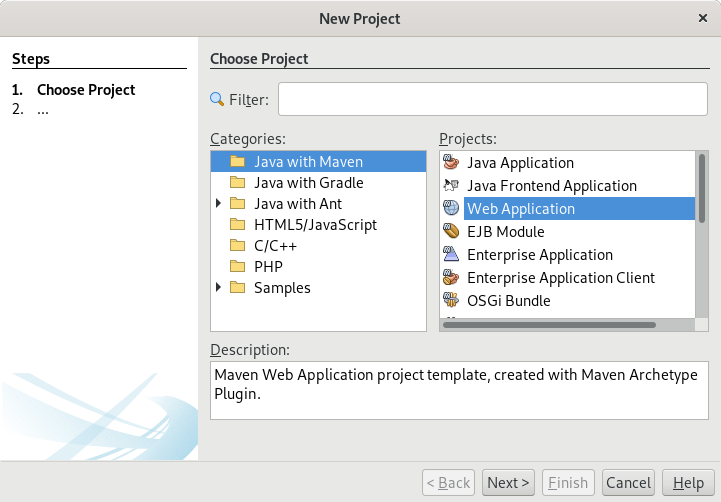Click the filter magnifying glass icon
The width and height of the screenshot is (721, 502).
coord(217,99)
